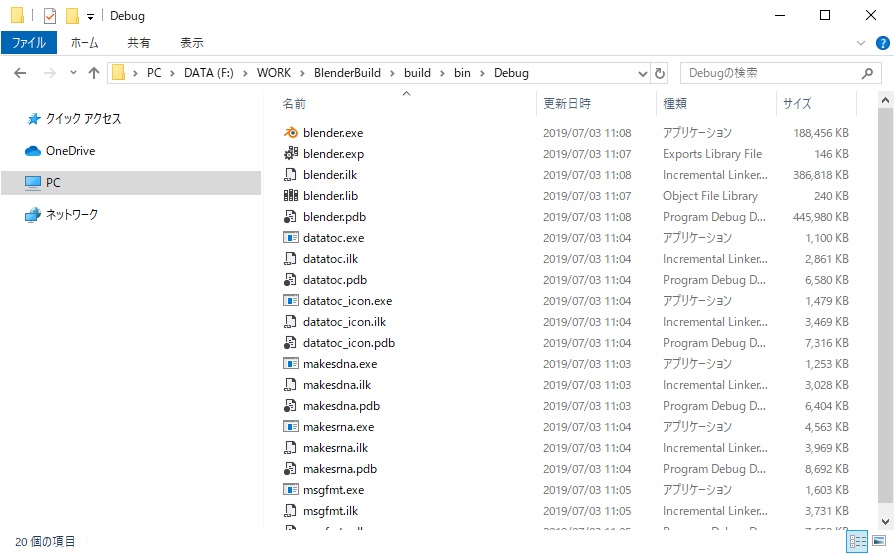The height and width of the screenshot is (554, 895).
Task: Click the Network icon in sidebar
Action: click(x=33, y=215)
